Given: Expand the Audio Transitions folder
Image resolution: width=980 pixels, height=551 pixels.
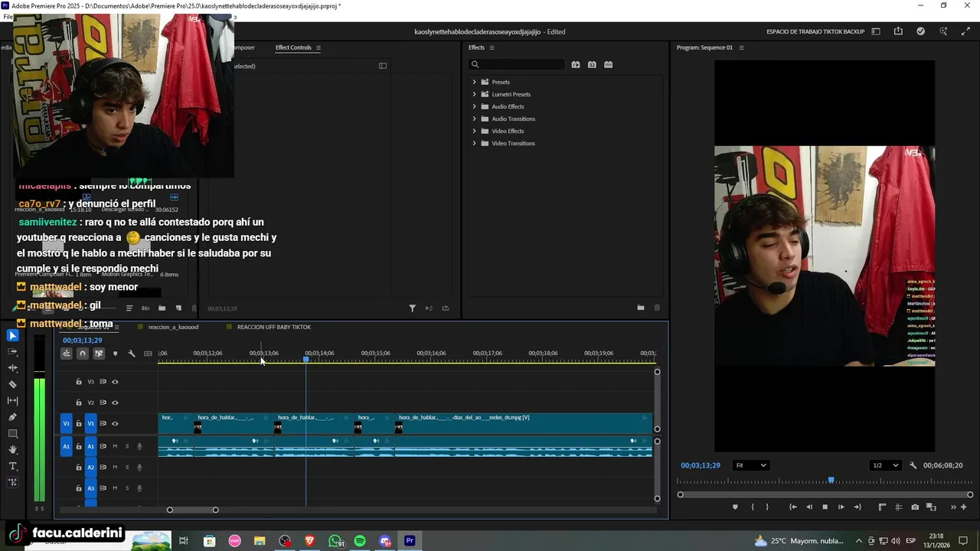Looking at the screenshot, I should point(474,119).
